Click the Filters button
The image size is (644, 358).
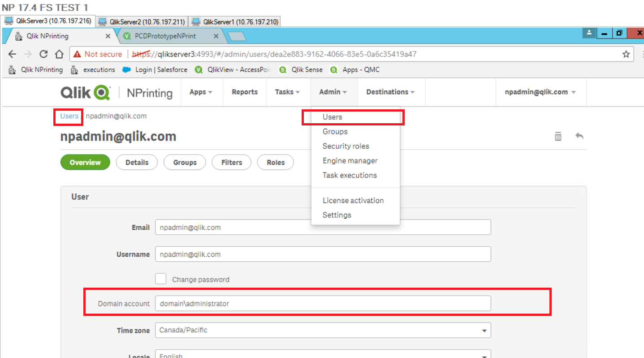click(232, 163)
